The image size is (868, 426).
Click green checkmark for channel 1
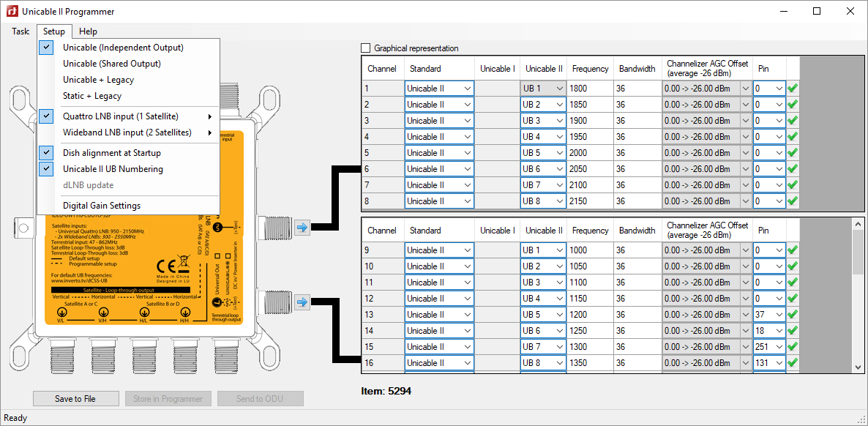tap(793, 89)
